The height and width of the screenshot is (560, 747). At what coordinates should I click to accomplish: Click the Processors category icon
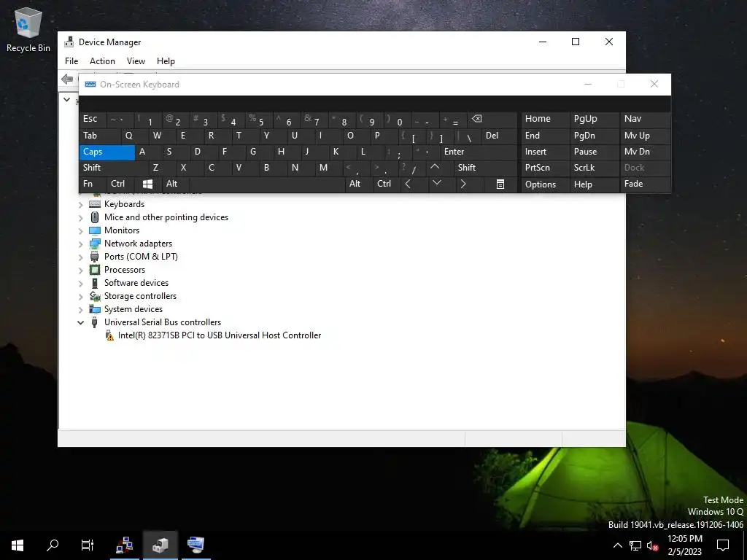(x=95, y=270)
